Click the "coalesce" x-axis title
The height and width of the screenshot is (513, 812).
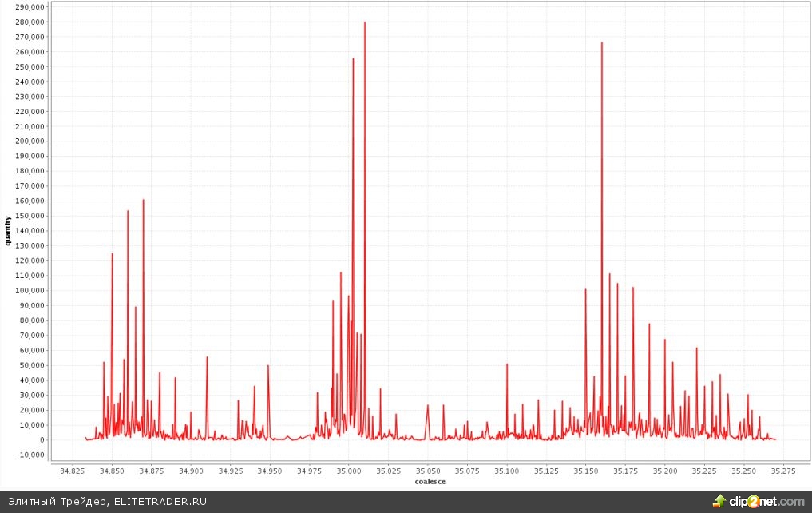pyautogui.click(x=430, y=482)
